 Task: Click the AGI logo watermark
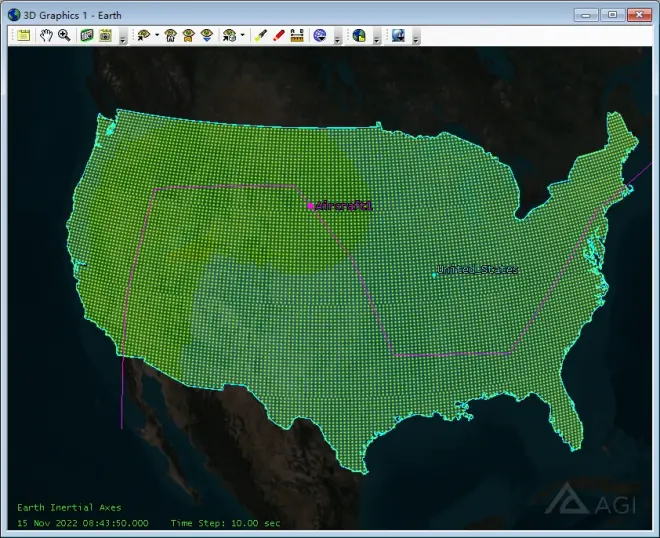coord(593,504)
